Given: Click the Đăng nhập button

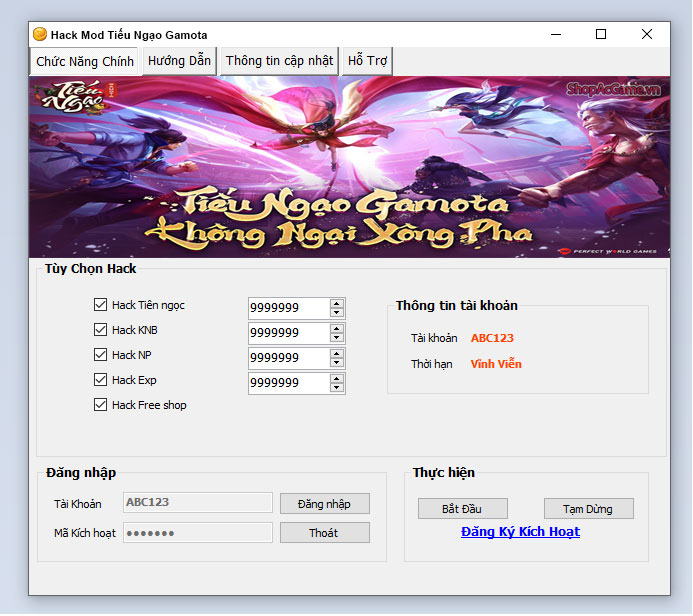Looking at the screenshot, I should pyautogui.click(x=325, y=504).
